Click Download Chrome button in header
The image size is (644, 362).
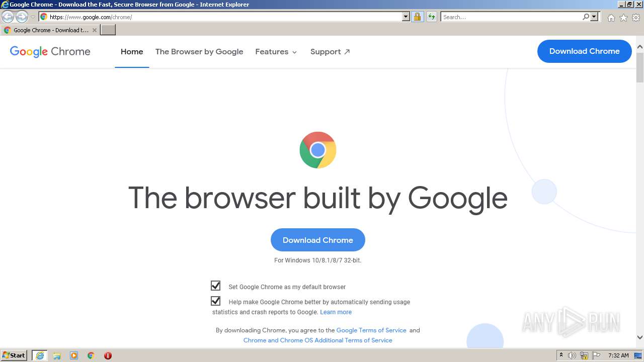click(584, 51)
